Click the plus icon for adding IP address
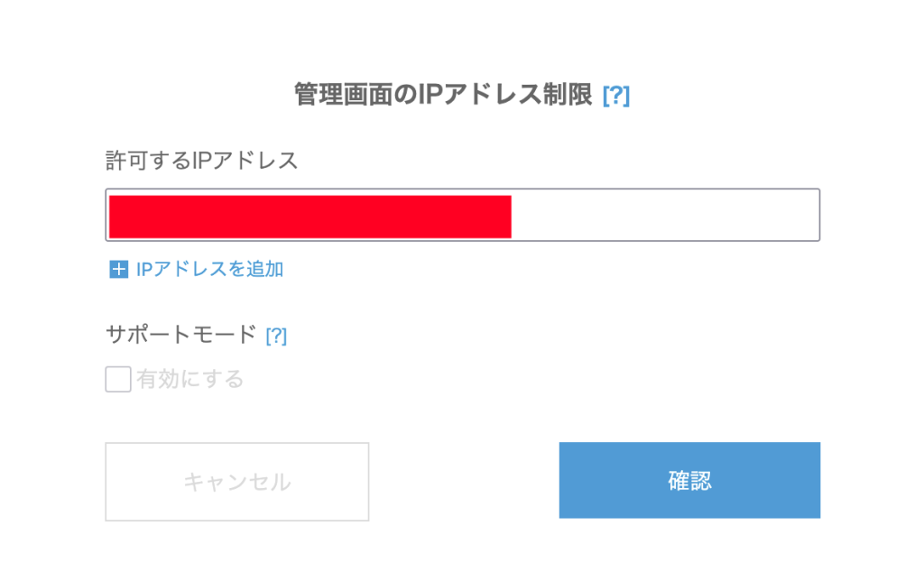924x572 pixels. click(119, 269)
